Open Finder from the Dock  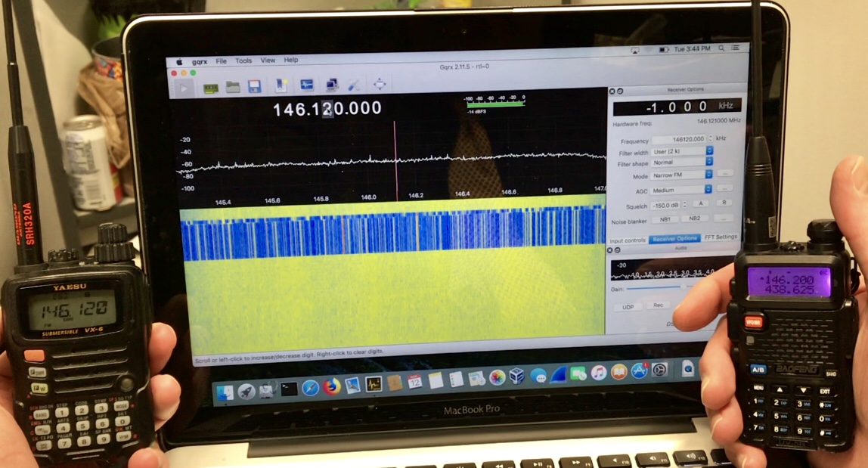(225, 392)
